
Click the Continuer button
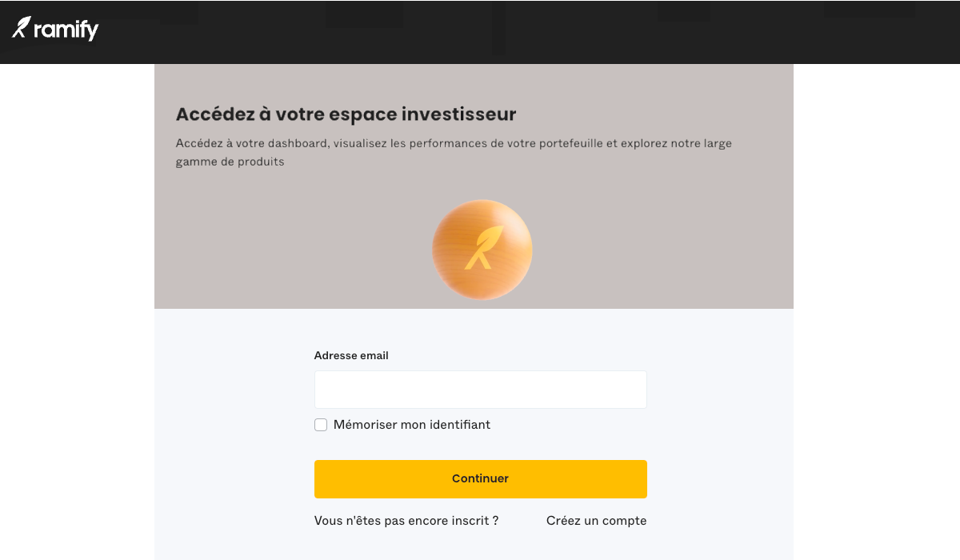480,478
